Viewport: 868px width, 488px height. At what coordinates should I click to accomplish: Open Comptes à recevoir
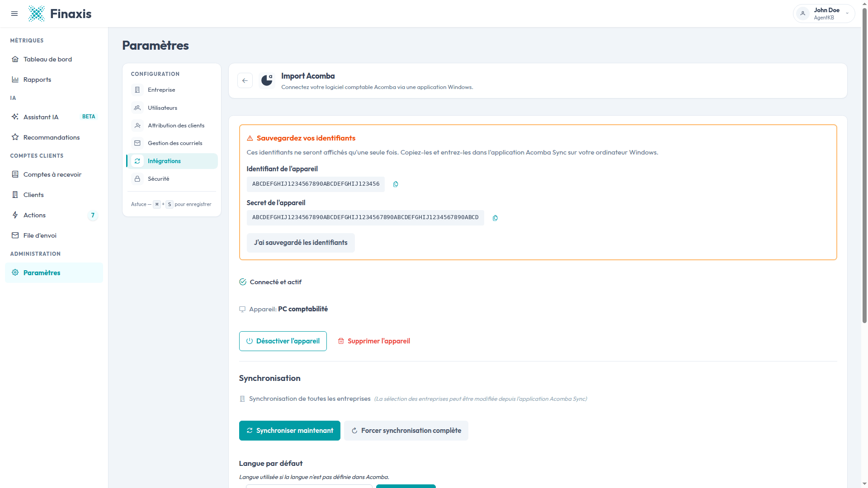tap(54, 174)
